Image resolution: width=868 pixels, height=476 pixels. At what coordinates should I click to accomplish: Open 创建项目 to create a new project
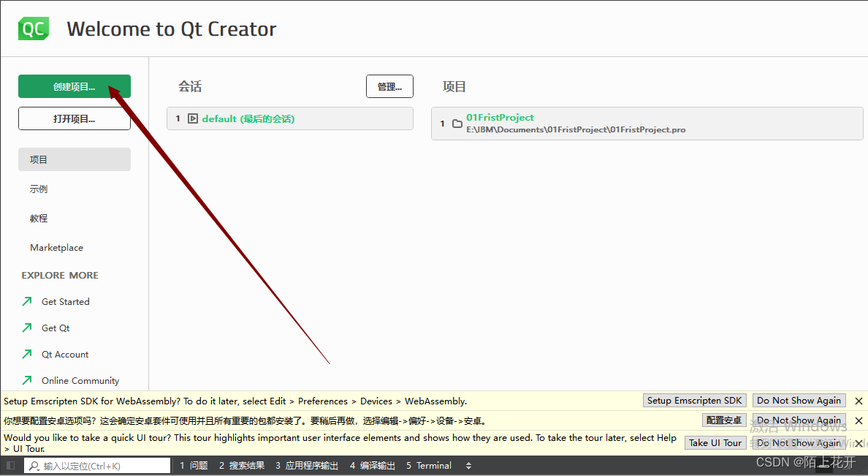pos(74,86)
